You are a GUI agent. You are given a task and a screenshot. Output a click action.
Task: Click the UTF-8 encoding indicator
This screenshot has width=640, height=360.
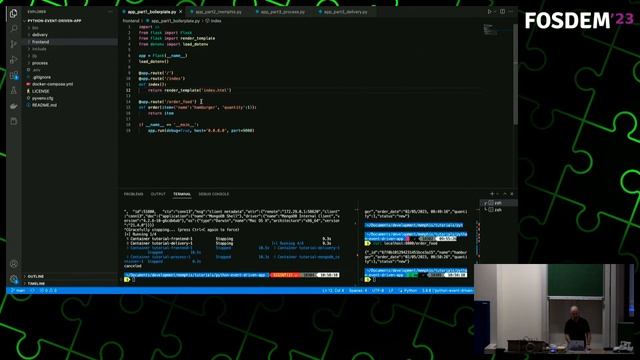[x=378, y=291]
